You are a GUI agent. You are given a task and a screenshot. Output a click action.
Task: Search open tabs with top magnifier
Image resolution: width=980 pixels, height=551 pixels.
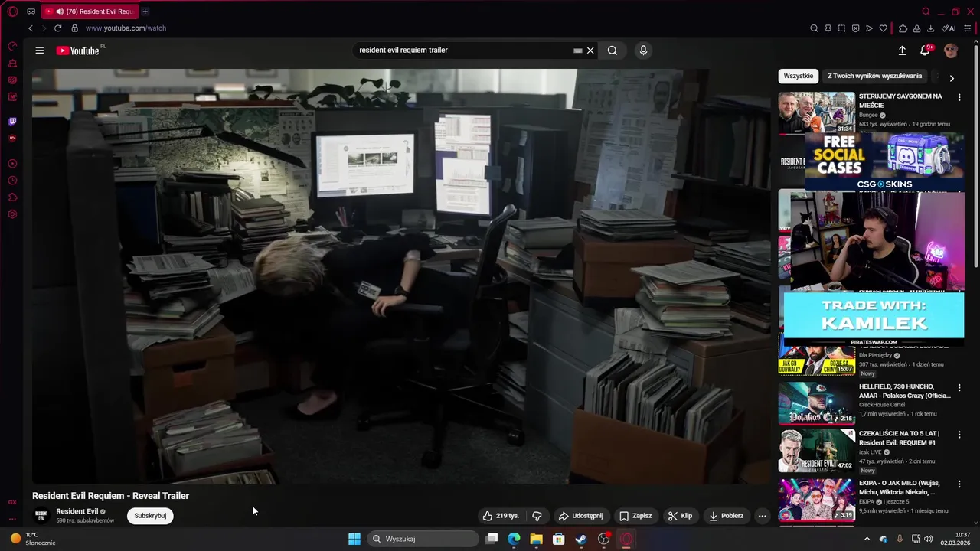926,11
